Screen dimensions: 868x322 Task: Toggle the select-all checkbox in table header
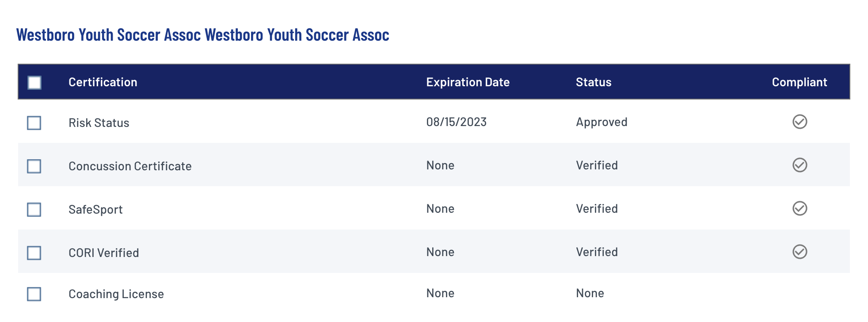34,83
